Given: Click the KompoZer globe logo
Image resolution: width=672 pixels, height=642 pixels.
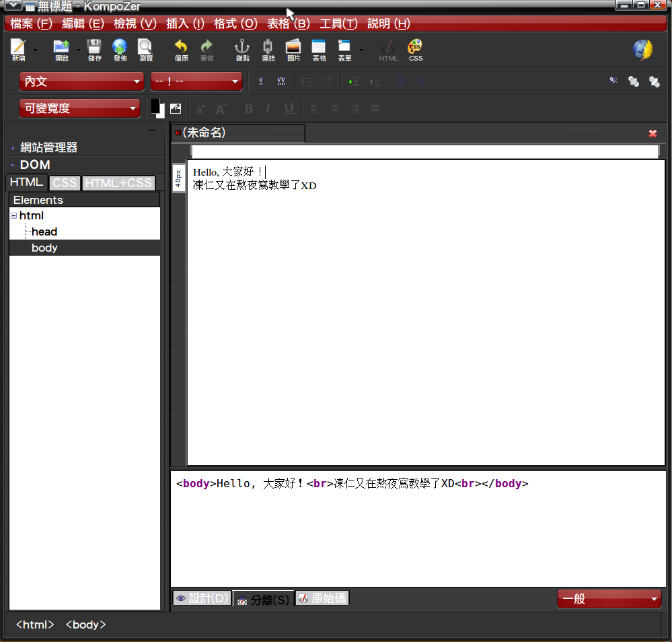Looking at the screenshot, I should coord(643,50).
